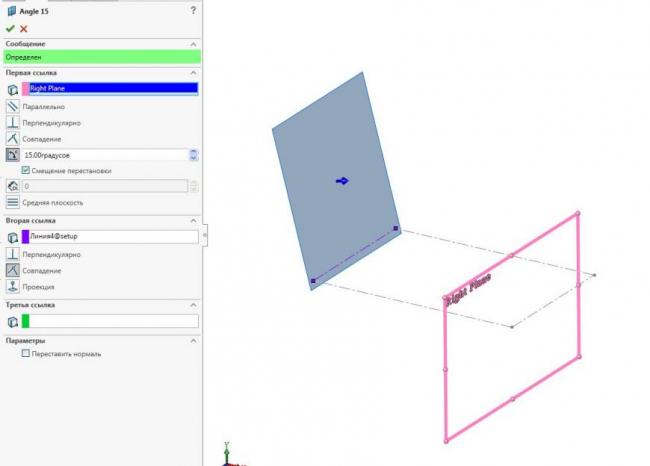Click the purple second reference color swatch
Screen dimensions: 650x466
(26, 237)
